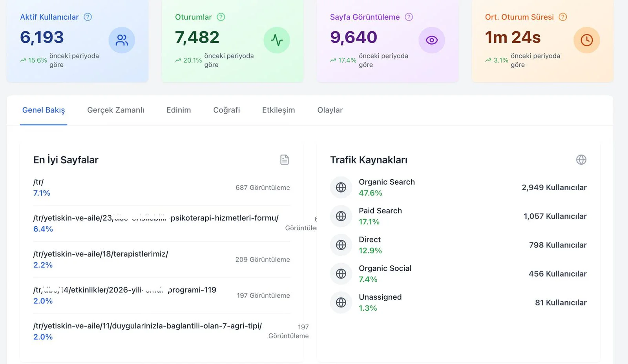
Task: Click the Ort. Oturum Süresi card title
Action: (x=519, y=17)
